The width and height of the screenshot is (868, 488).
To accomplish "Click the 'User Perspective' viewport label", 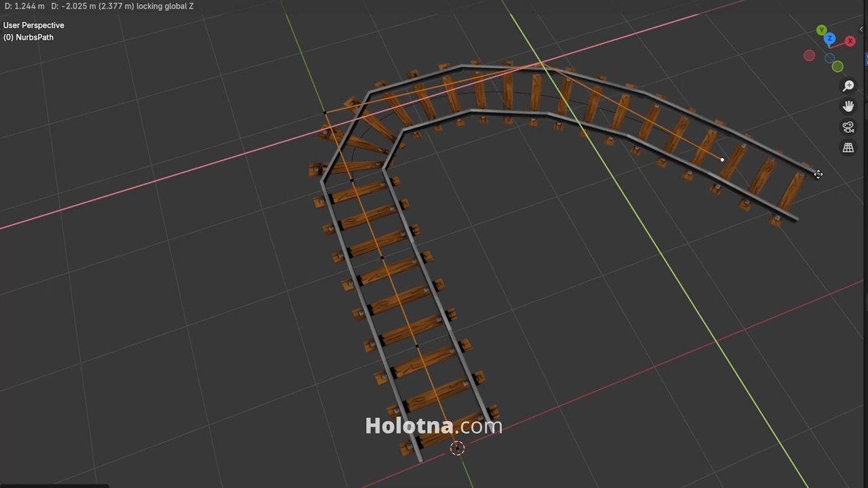I will tap(34, 25).
